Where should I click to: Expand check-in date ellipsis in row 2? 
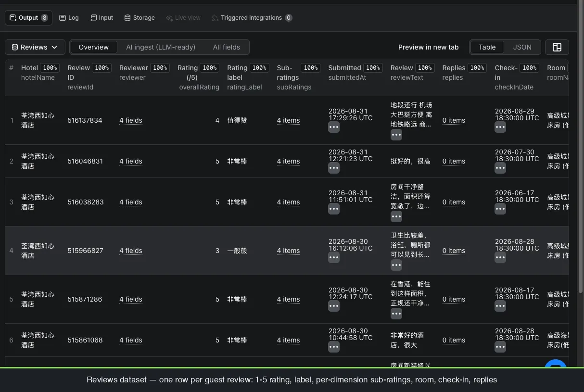tap(500, 168)
